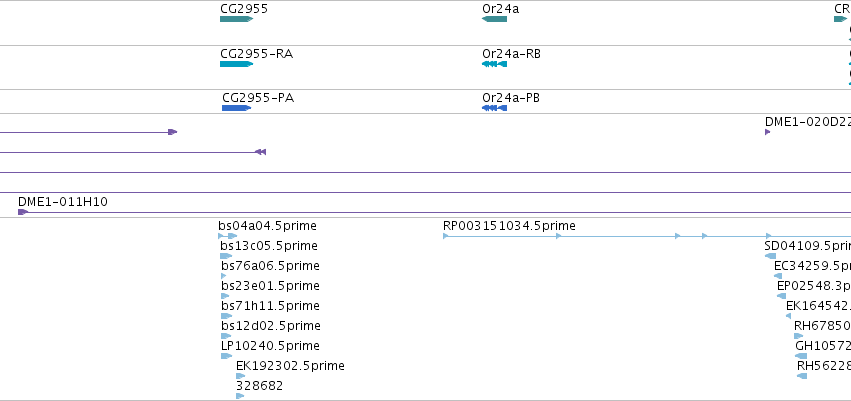Select the EK164542 EST label
This screenshot has width=851, height=401.
click(818, 306)
